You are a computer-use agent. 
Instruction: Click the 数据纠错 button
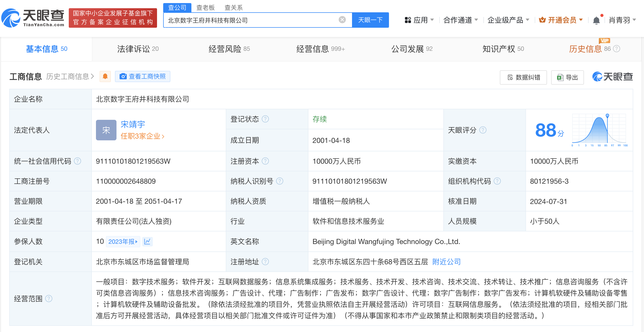(523, 77)
